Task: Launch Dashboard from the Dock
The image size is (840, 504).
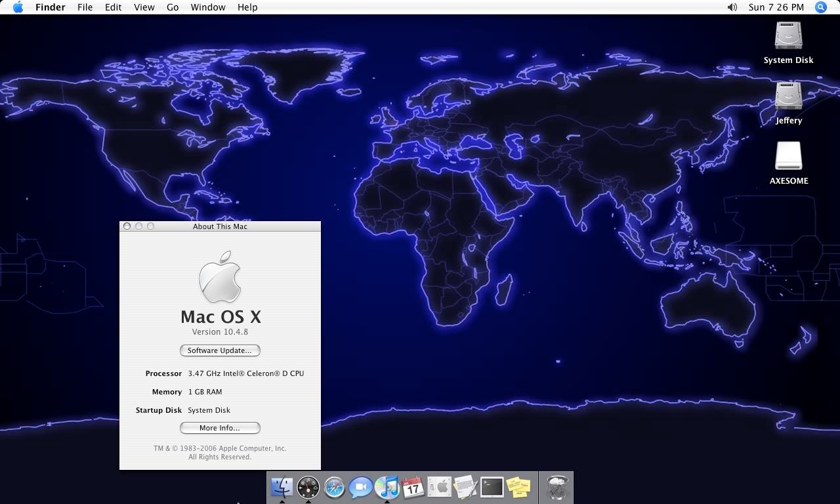Action: 308,487
